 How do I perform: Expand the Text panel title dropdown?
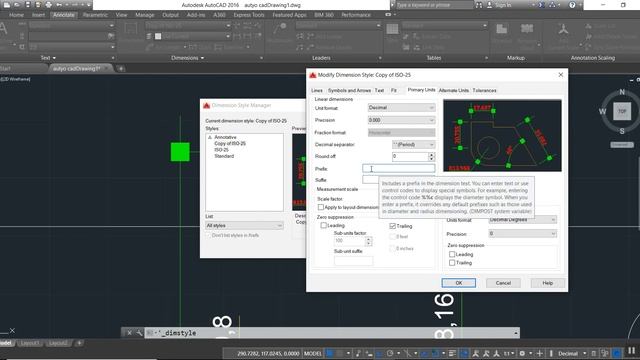[x=48, y=58]
